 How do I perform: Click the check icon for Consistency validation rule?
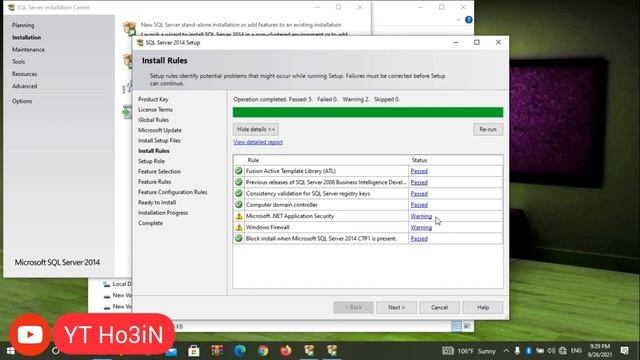(x=239, y=193)
